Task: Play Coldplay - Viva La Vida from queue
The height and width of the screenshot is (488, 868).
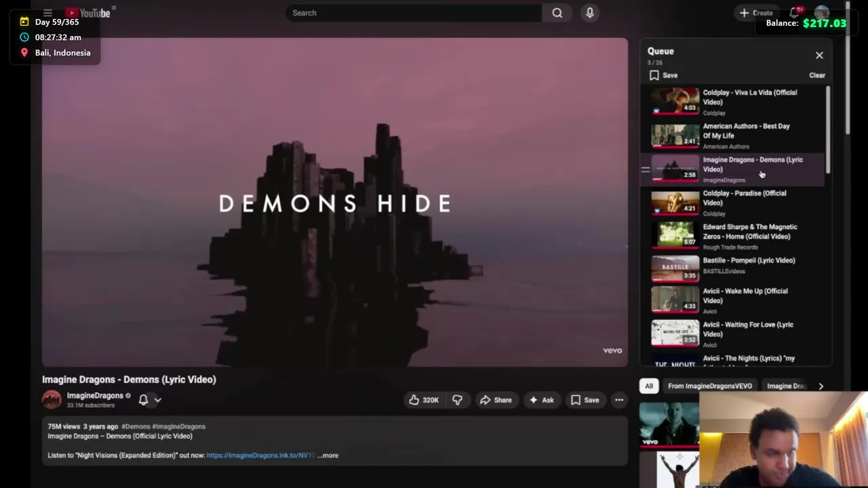Action: (x=732, y=101)
